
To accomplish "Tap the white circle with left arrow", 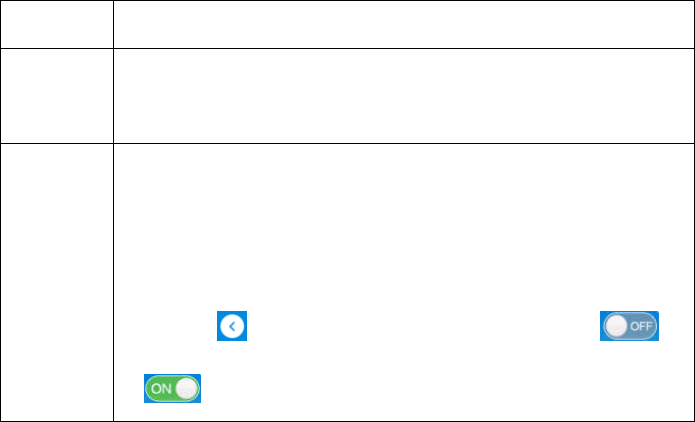I will pos(232,326).
